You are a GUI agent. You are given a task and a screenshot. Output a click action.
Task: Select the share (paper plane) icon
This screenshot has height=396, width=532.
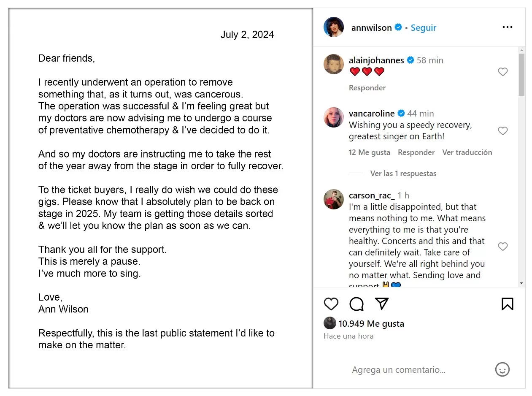(381, 304)
